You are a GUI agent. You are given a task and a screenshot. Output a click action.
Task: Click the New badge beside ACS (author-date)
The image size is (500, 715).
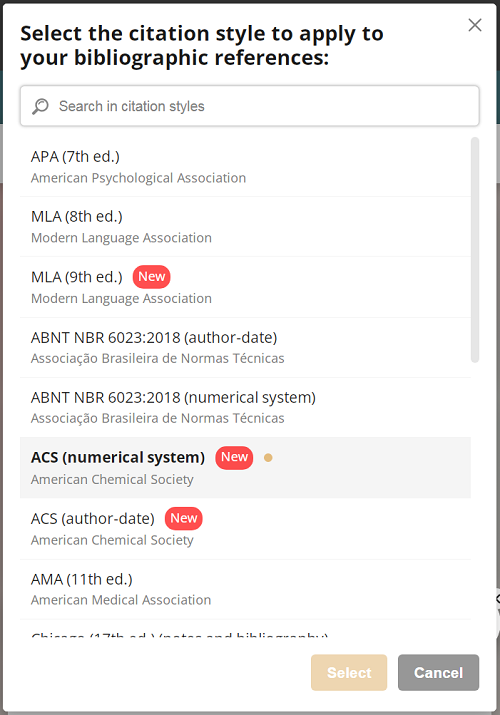point(184,518)
